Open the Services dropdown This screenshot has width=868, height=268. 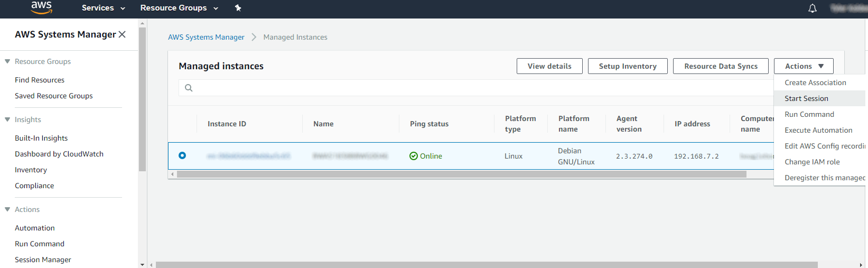click(x=104, y=8)
